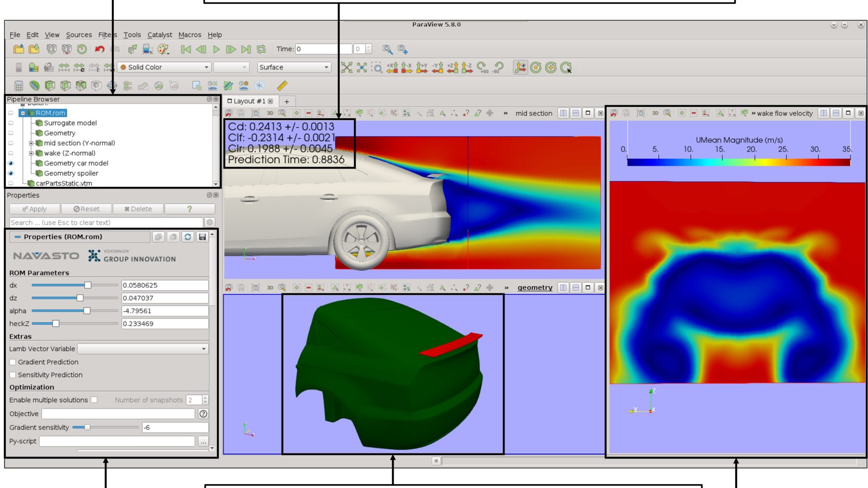Open the Lamb Vector Variable dropdown

(x=143, y=349)
